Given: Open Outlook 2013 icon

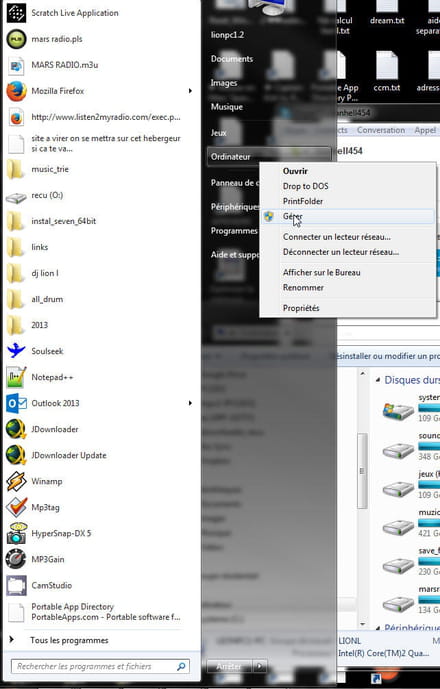Looking at the screenshot, I should pos(16,403).
